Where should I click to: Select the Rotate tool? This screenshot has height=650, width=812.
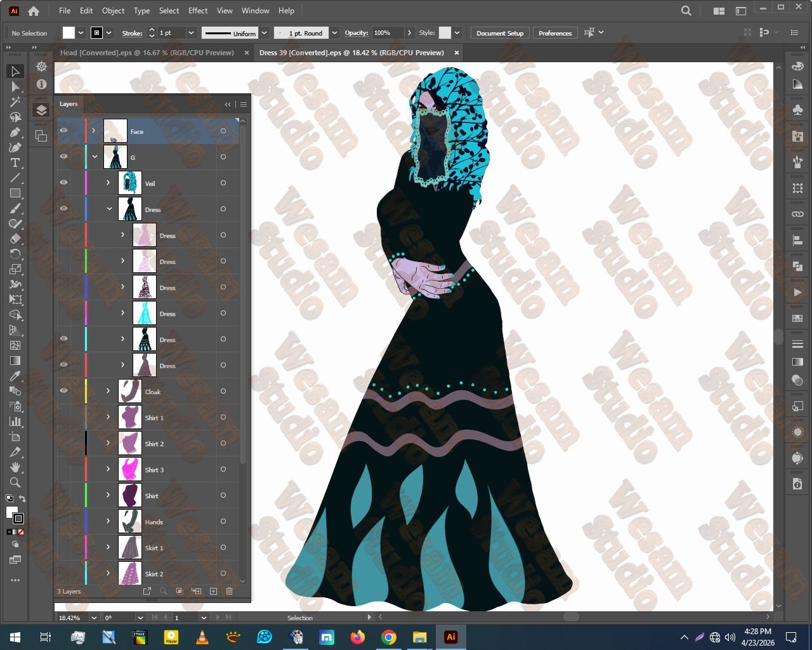click(x=16, y=254)
